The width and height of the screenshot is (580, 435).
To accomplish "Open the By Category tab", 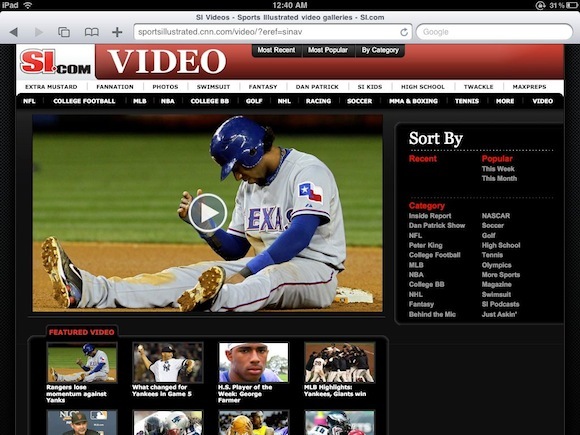I will point(380,50).
